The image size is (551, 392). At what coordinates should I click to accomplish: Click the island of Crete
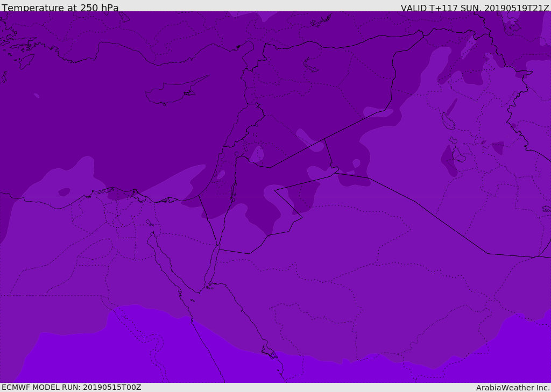tap(25, 60)
